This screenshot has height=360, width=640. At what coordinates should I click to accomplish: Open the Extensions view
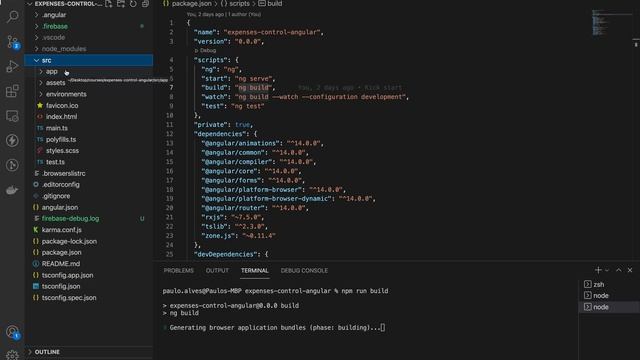13,91
